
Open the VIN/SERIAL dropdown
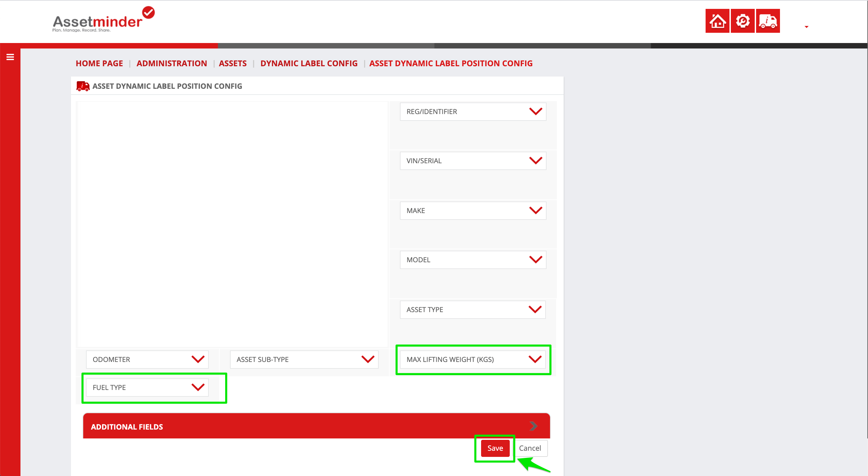(473, 161)
